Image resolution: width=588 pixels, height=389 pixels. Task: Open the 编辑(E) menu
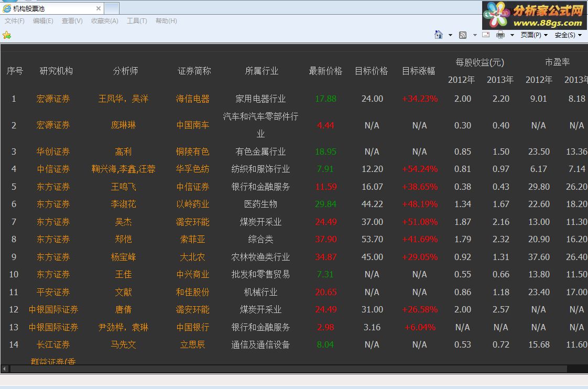point(43,21)
